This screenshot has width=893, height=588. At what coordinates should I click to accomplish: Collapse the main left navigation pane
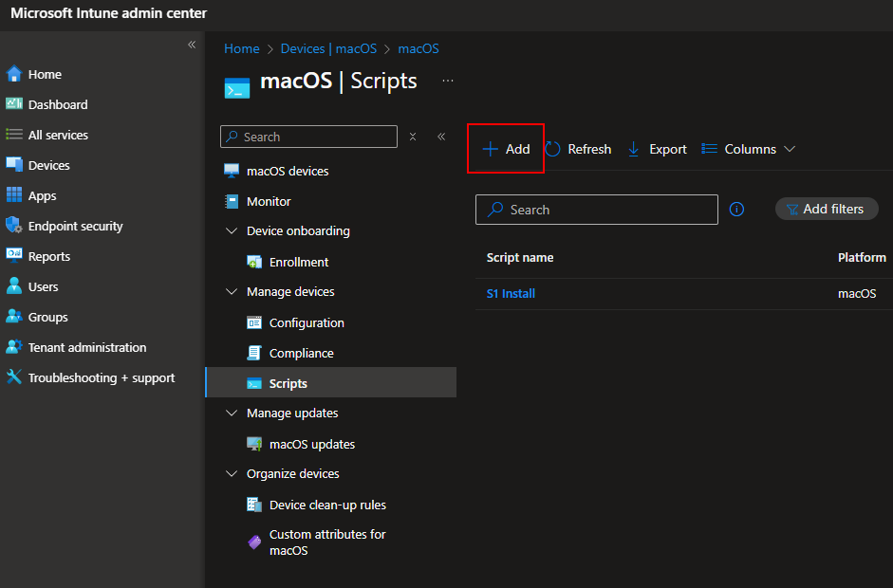[x=192, y=45]
